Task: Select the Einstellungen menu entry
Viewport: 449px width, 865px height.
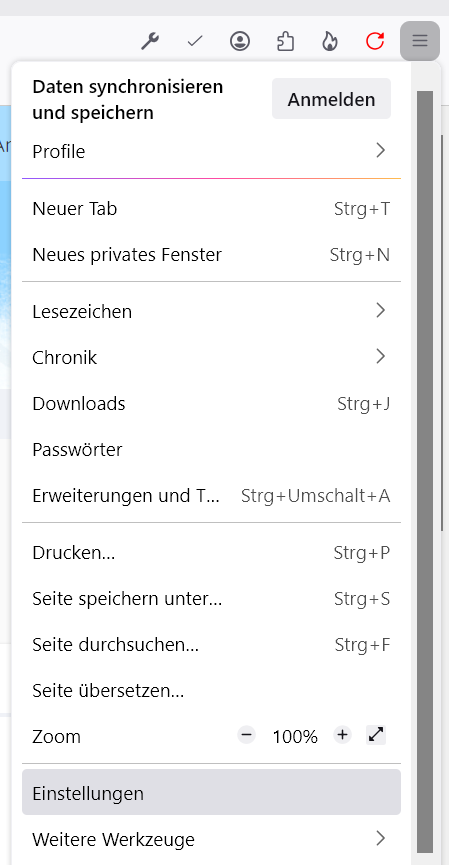Action: 211,792
